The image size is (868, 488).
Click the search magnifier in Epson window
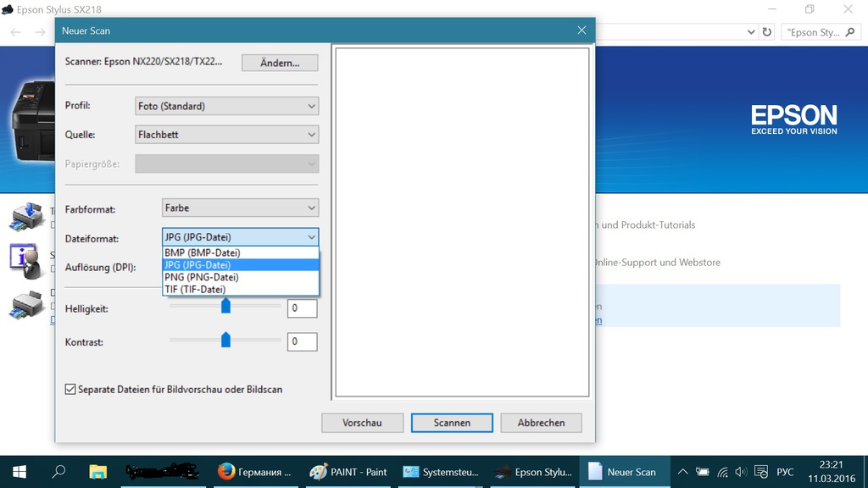click(850, 32)
